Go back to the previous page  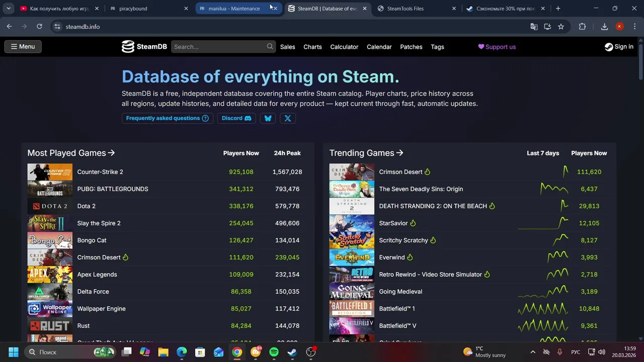10,27
